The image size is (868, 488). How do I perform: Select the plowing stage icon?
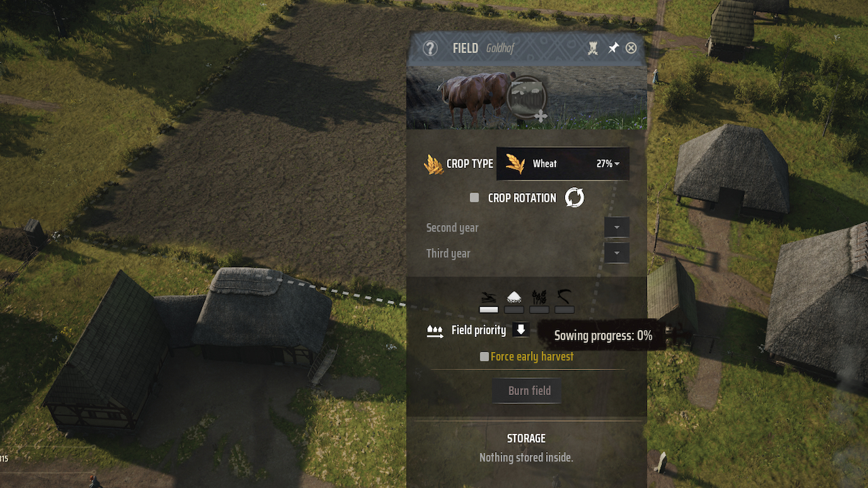pos(488,296)
